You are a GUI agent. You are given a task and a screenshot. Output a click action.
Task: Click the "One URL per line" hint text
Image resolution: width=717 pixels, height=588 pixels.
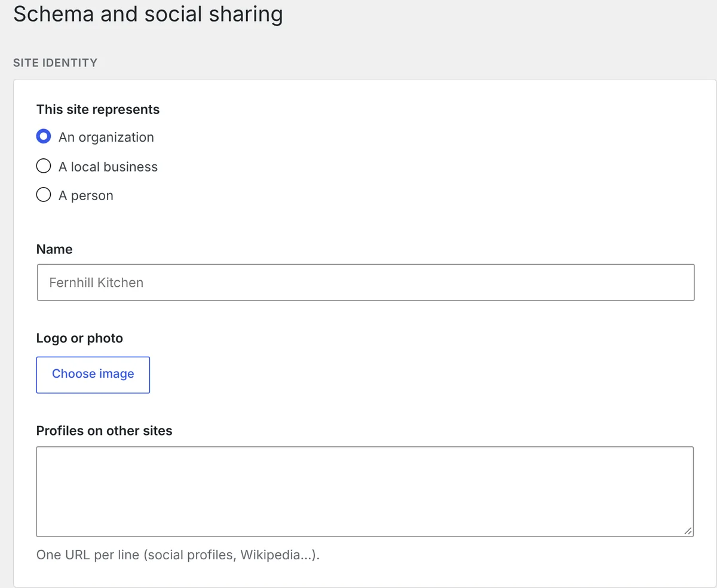coord(178,555)
